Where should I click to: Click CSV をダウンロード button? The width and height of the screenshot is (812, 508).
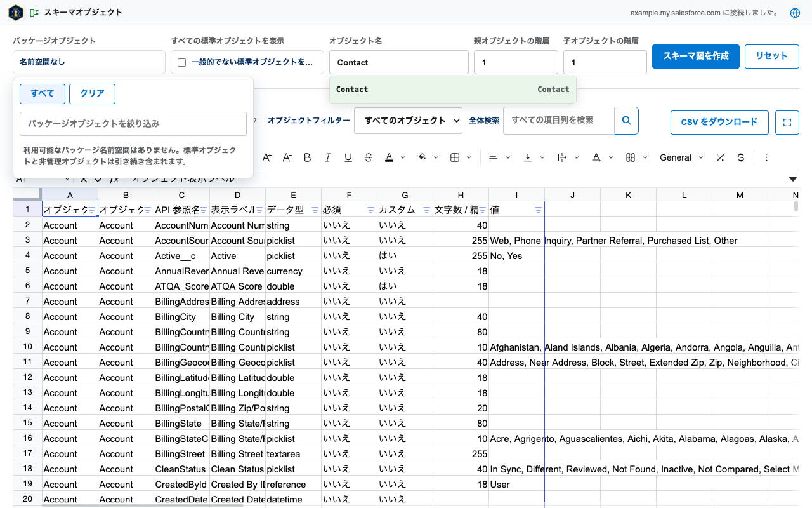tap(719, 123)
